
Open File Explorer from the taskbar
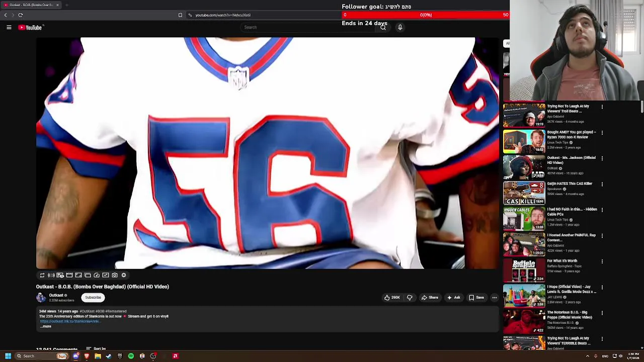[98, 356]
